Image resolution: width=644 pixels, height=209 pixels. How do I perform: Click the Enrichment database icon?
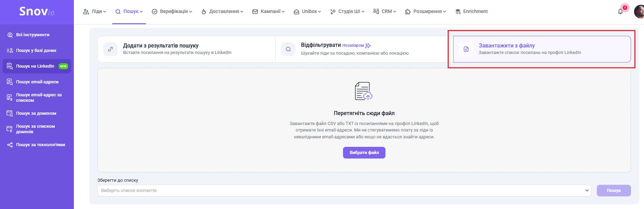[x=458, y=12]
